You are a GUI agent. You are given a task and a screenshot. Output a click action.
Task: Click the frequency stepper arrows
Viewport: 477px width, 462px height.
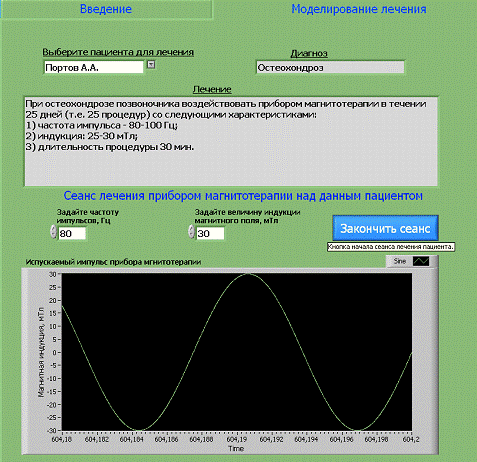53,232
